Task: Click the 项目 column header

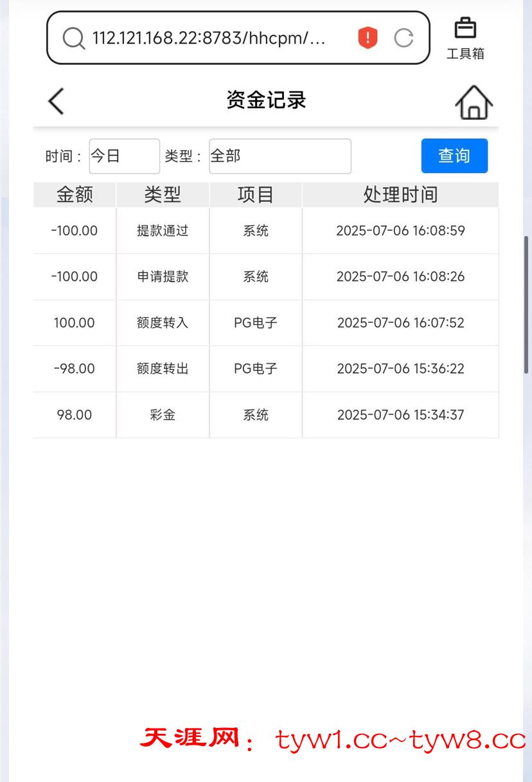Action: pyautogui.click(x=256, y=195)
